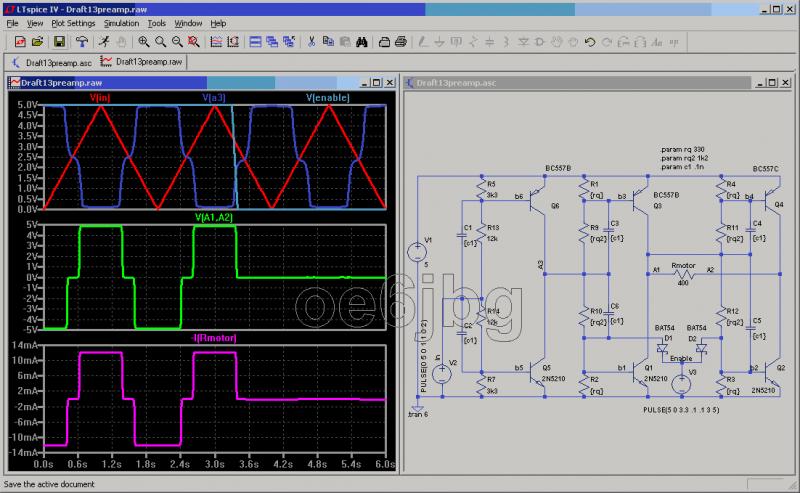Click the Run simulation icon
This screenshot has width=800, height=493.
pyautogui.click(x=102, y=42)
